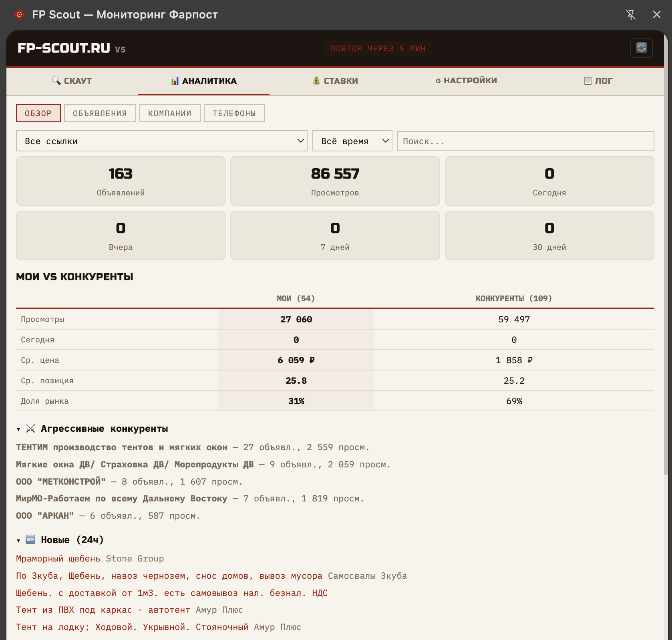Screen dimensions: 672x640
Task: Click competitor ООО "АРКАН"
Action: 45,516
